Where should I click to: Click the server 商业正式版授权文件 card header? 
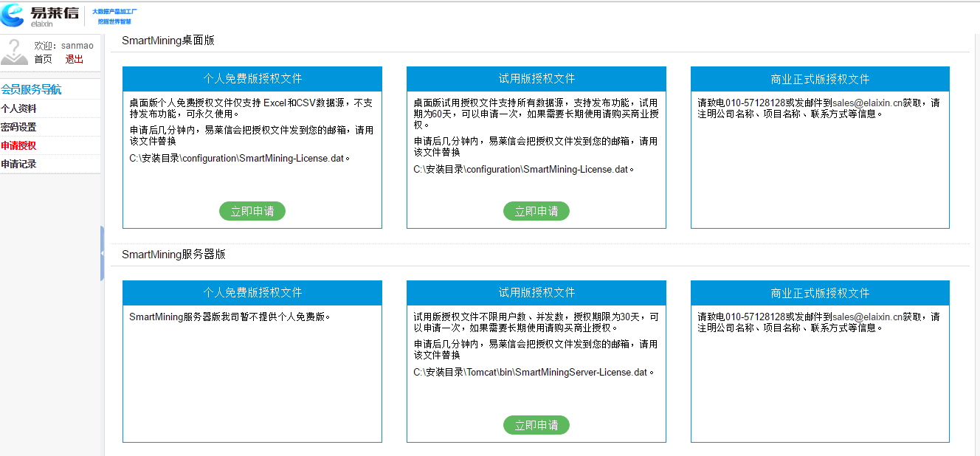[x=821, y=293]
